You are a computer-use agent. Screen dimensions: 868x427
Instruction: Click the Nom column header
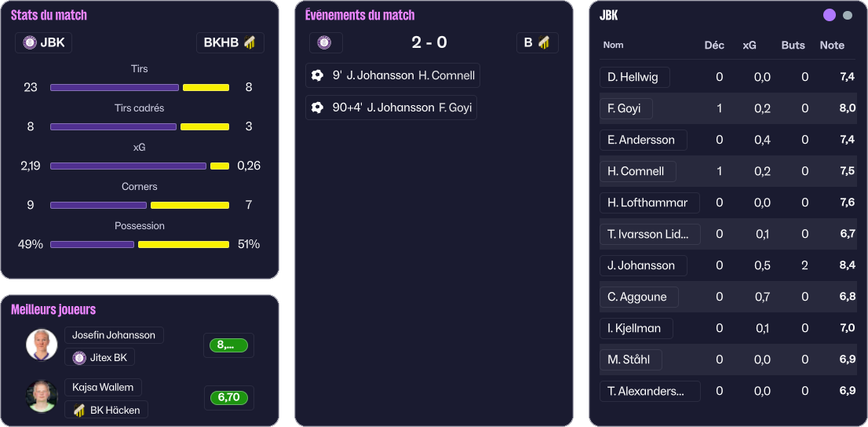613,45
